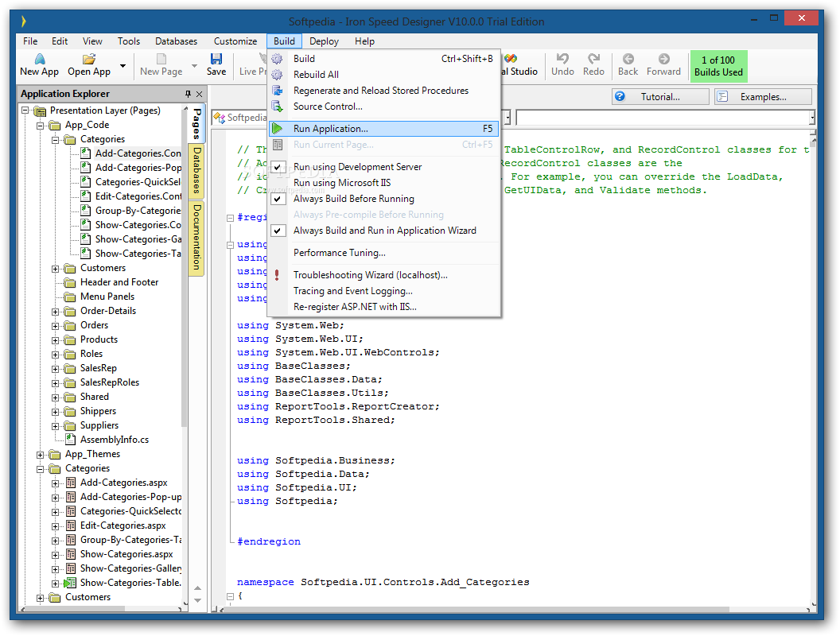The image size is (840, 636).
Task: Click the Open App folder icon
Action: pos(89,58)
